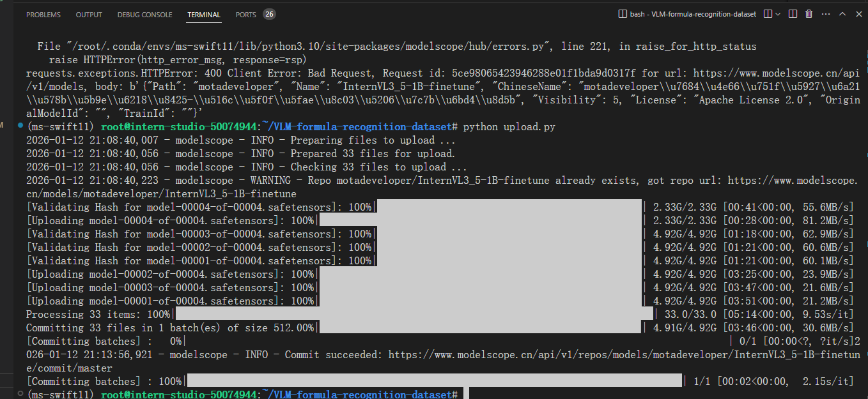
Task: Click the Validating Hash model-00004-of-00004 progress bar
Action: (x=509, y=207)
